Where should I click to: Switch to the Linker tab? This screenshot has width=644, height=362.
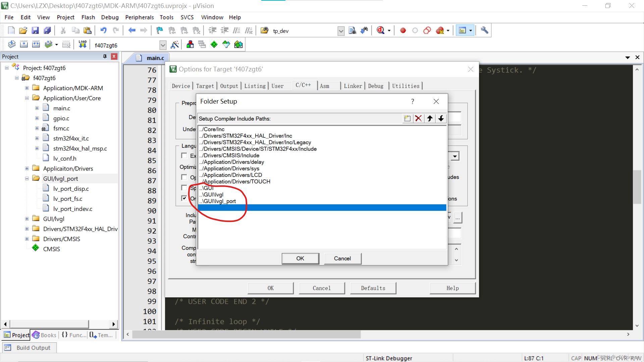pyautogui.click(x=353, y=86)
